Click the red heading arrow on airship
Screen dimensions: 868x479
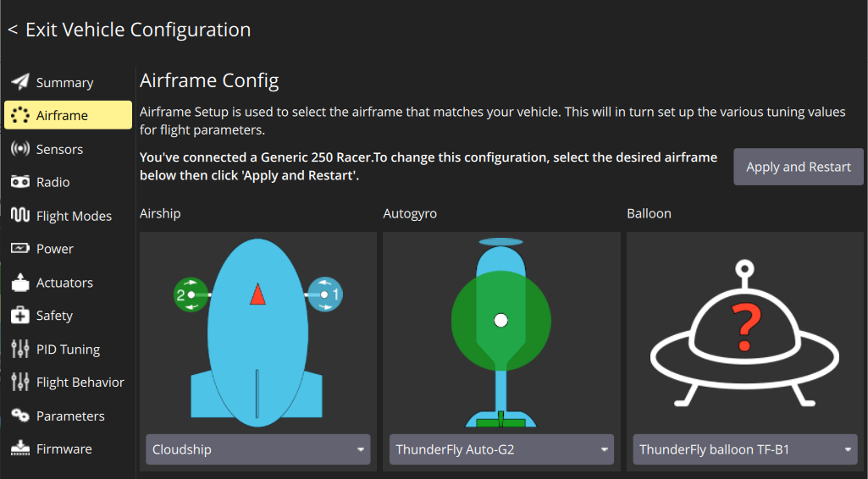pyautogui.click(x=257, y=295)
